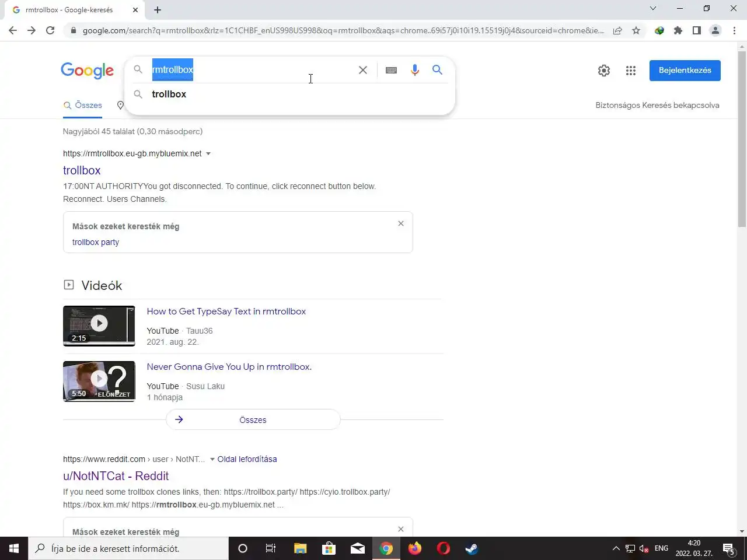This screenshot has width=747, height=560.
Task: Dismiss the first Mások ezeket keresték box
Action: coord(401,223)
